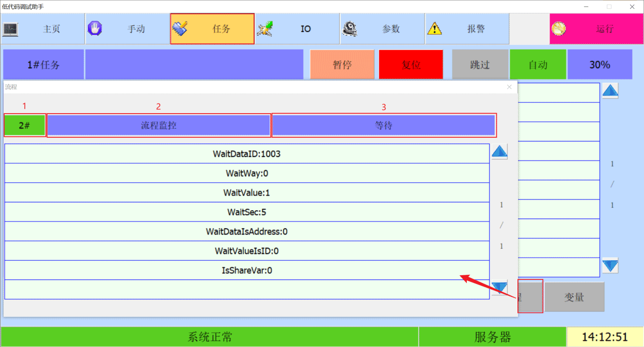This screenshot has width=644, height=347.
Task: Adjust the 30% speed setting
Action: 600,65
